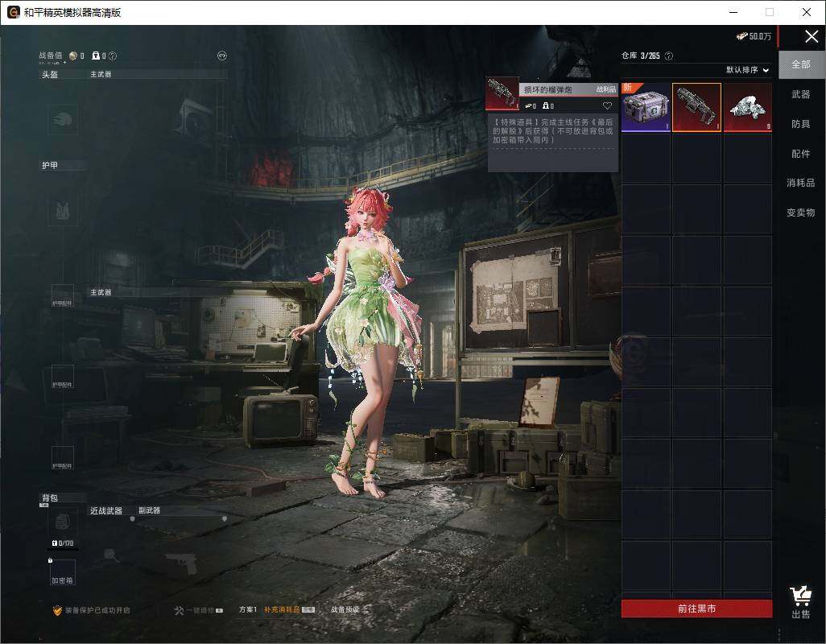Click the third 护甲配件 slot
Viewport: 826px width, 644px height.
[x=63, y=457]
